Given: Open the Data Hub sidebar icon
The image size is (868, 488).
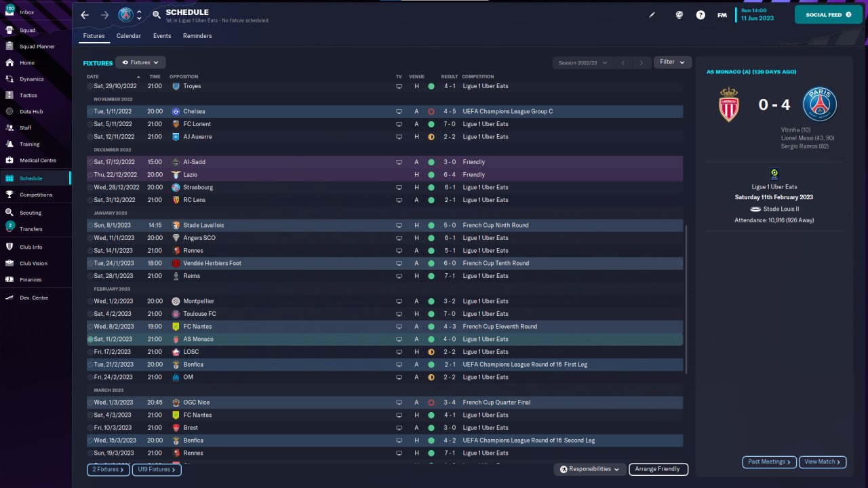Looking at the screenshot, I should coord(9,111).
